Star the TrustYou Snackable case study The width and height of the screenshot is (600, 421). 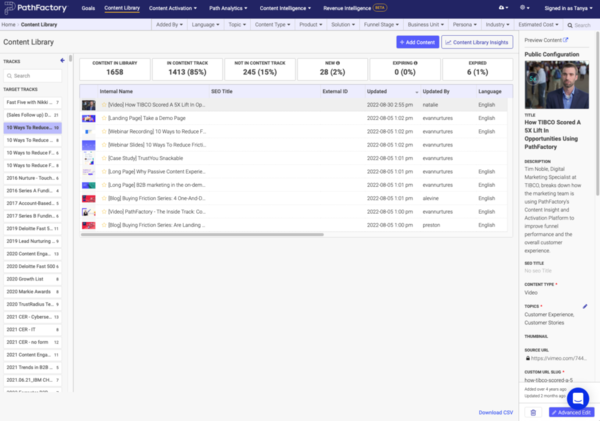(104, 158)
